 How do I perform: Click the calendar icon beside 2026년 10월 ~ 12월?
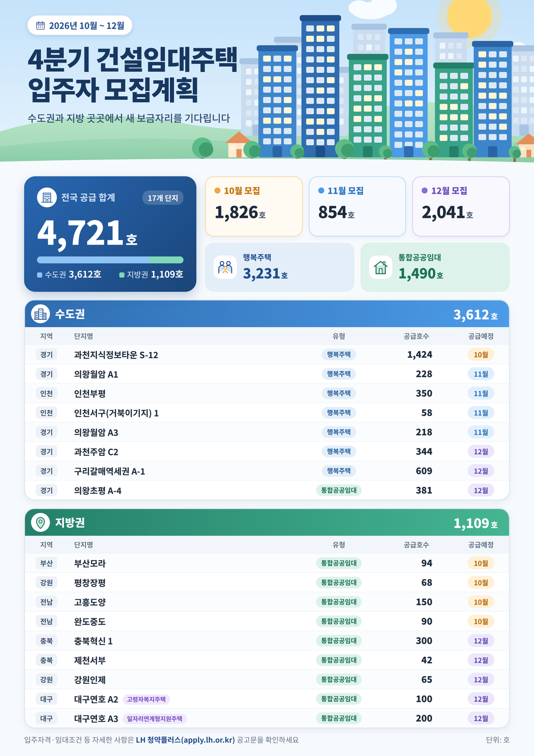point(40,26)
